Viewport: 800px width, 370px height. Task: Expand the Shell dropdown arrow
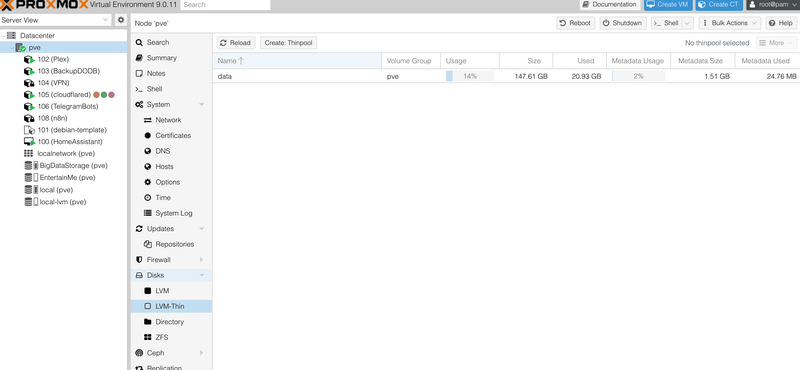[x=687, y=23]
